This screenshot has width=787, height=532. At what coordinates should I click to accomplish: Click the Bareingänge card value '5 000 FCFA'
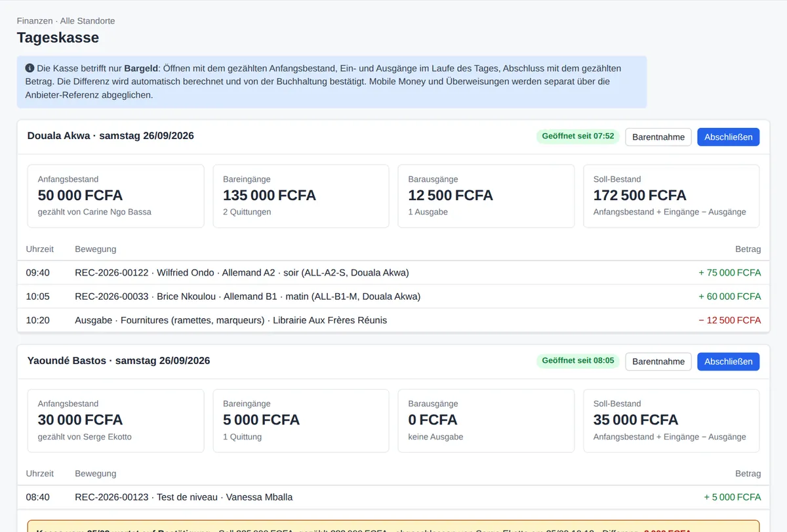pyautogui.click(x=261, y=419)
